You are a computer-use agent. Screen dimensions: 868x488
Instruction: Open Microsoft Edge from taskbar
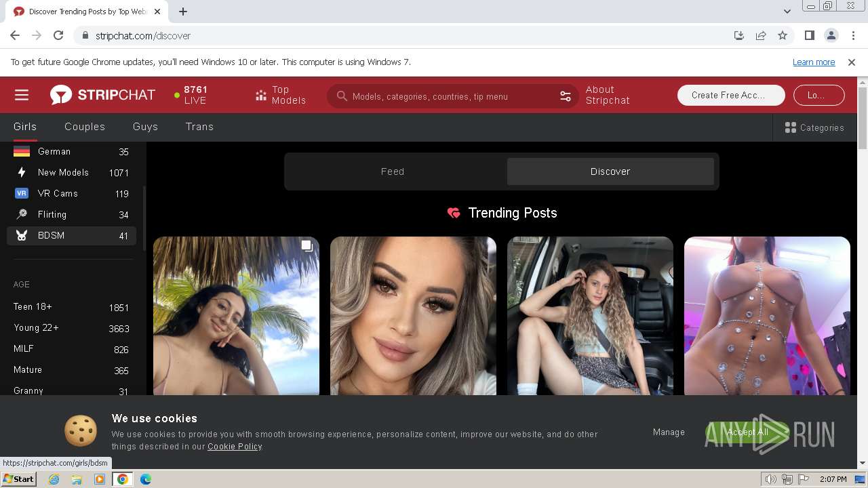(145, 479)
